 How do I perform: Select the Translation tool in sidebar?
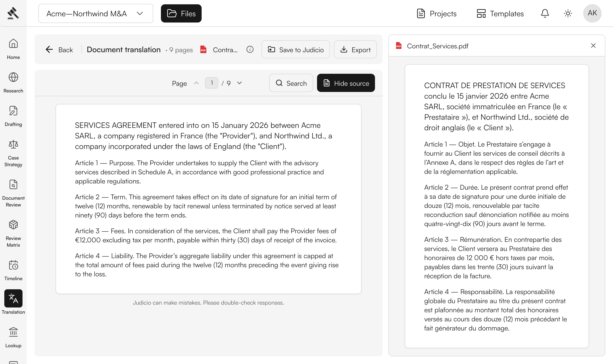(x=13, y=302)
